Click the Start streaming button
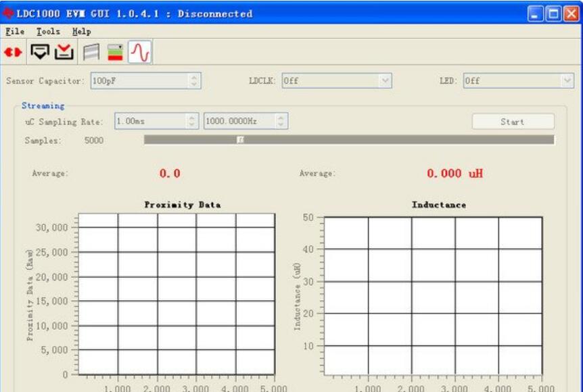The width and height of the screenshot is (583, 392). pyautogui.click(x=513, y=122)
